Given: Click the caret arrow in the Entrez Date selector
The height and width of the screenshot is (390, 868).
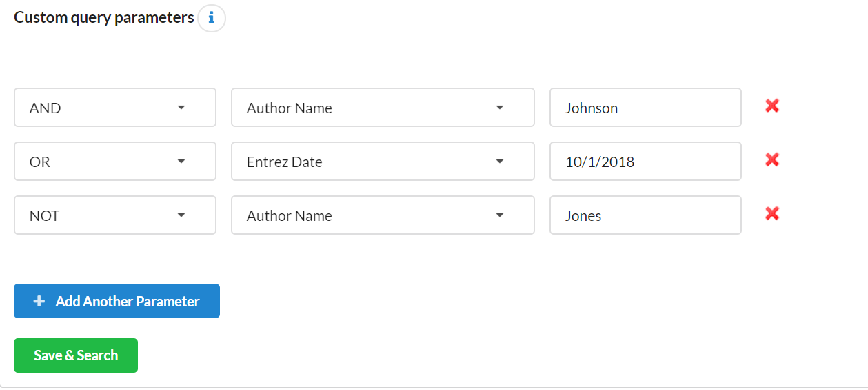Looking at the screenshot, I should 500,162.
